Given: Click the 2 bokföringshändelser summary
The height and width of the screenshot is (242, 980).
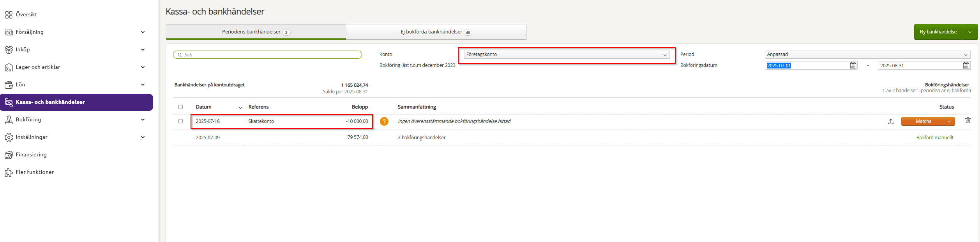Looking at the screenshot, I should [422, 138].
